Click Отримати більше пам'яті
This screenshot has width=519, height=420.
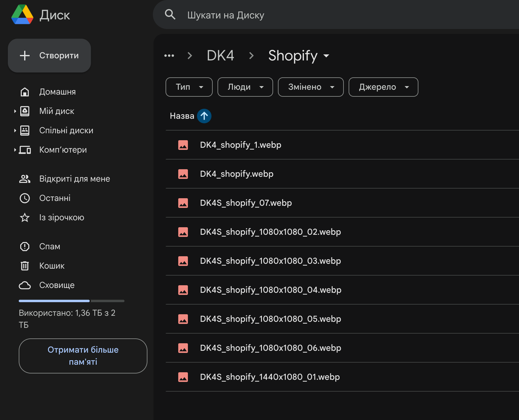coord(83,356)
